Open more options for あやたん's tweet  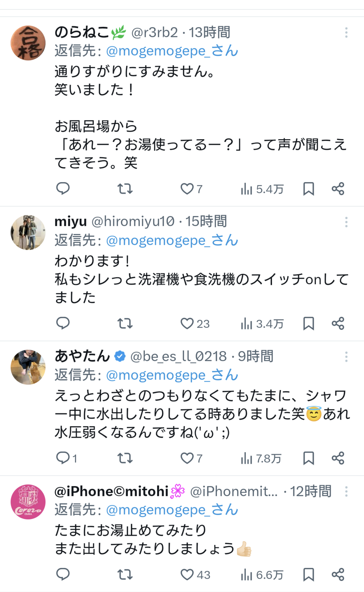[x=346, y=357]
